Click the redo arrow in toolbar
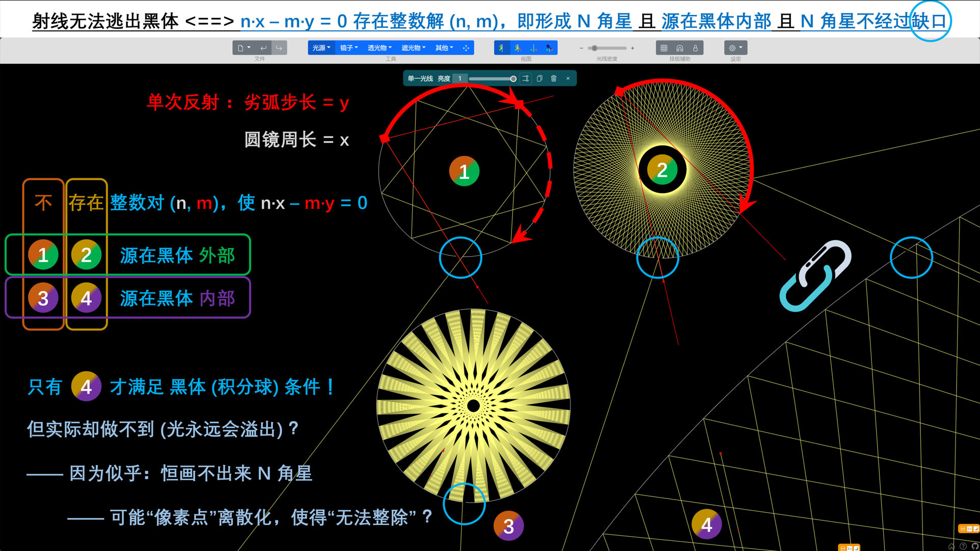980x551 pixels. tap(279, 48)
